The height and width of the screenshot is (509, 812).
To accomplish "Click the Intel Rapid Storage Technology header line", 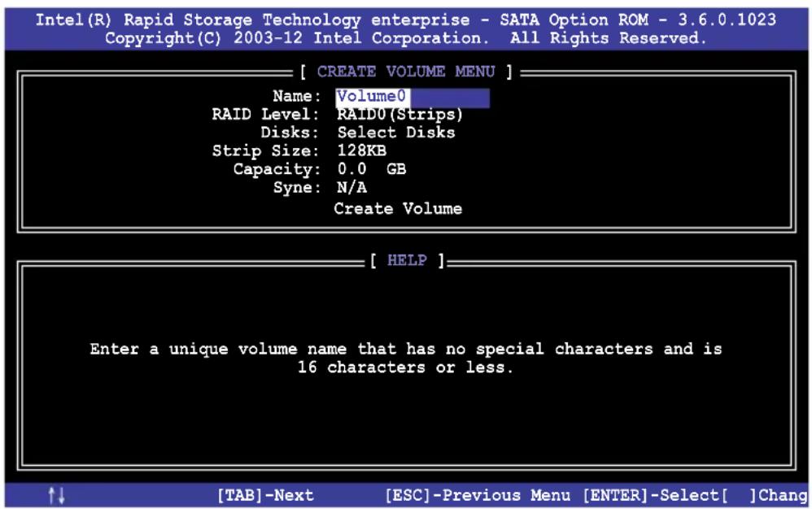I will click(x=406, y=20).
